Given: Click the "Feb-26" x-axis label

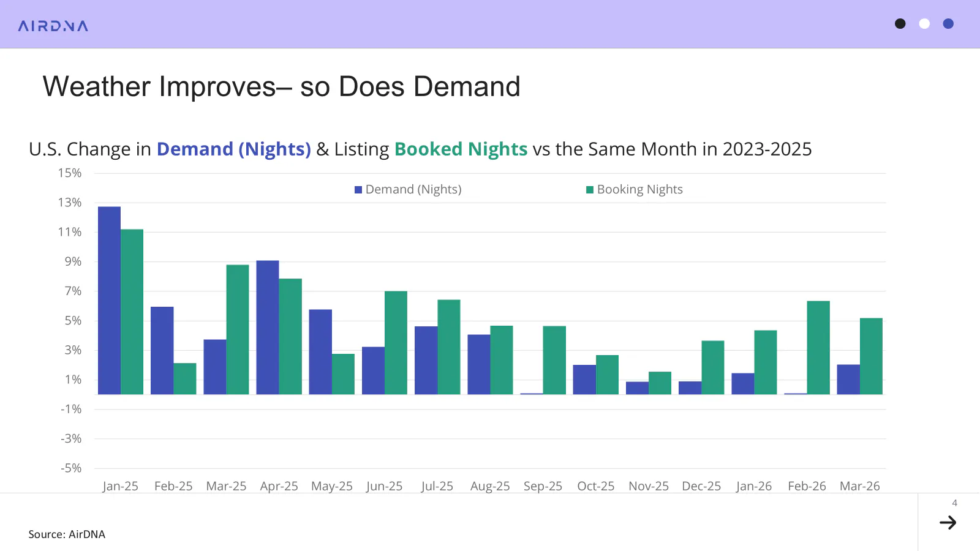Looking at the screenshot, I should [807, 486].
